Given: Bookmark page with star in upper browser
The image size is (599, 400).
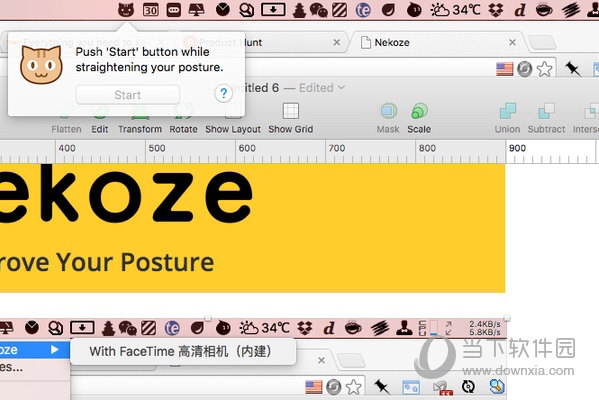Looking at the screenshot, I should pos(544,69).
